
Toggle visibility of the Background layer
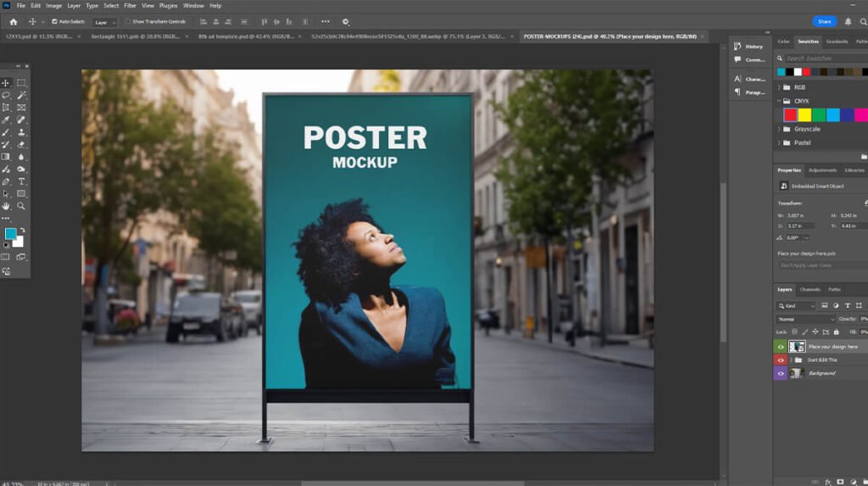[780, 373]
